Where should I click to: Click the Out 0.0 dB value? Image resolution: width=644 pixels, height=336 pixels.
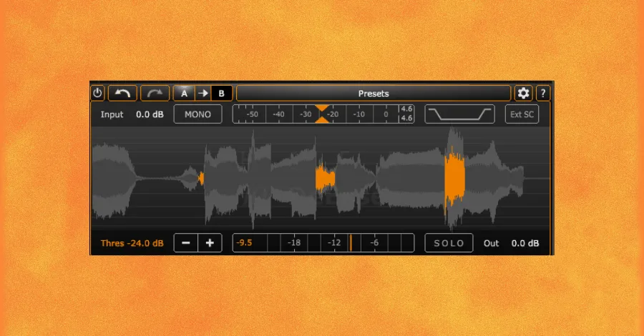[x=525, y=243]
